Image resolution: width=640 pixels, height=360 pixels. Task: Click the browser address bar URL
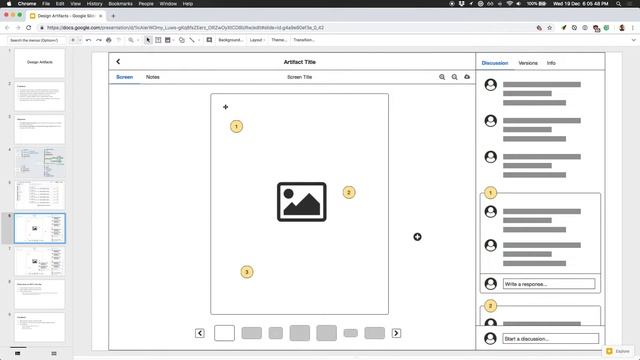point(185,28)
